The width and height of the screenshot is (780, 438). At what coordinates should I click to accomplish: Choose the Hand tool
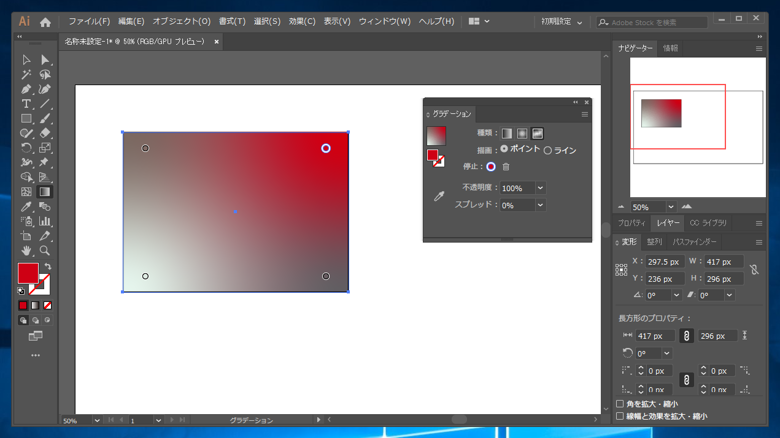pyautogui.click(x=26, y=250)
